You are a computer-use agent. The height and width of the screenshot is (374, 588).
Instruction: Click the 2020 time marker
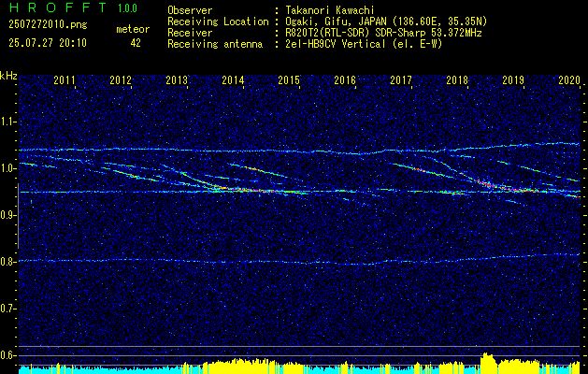point(569,79)
